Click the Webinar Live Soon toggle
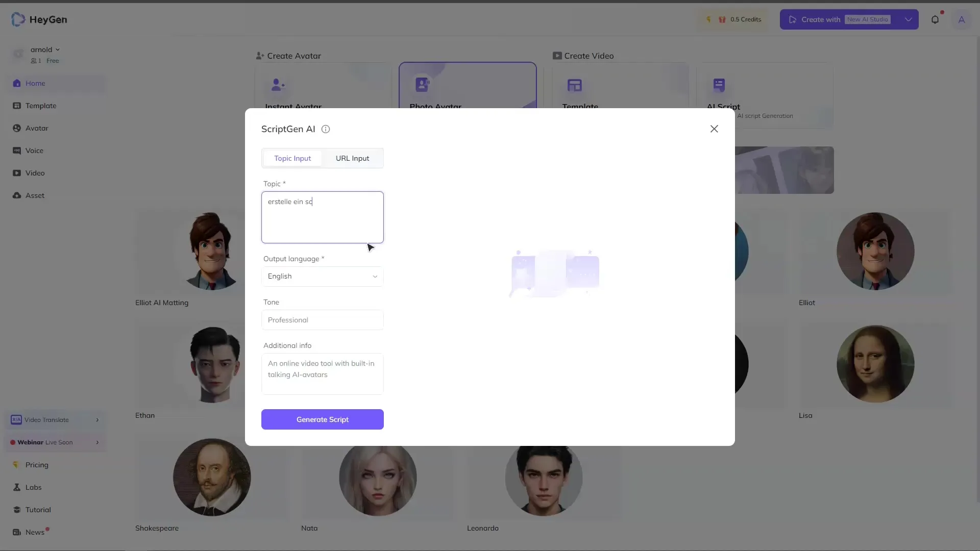980x551 pixels. tap(56, 442)
